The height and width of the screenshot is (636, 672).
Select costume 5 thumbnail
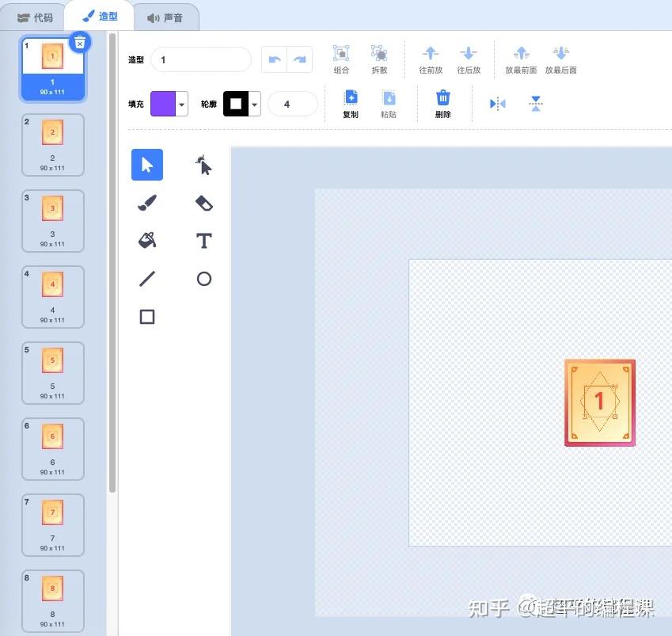coord(52,372)
